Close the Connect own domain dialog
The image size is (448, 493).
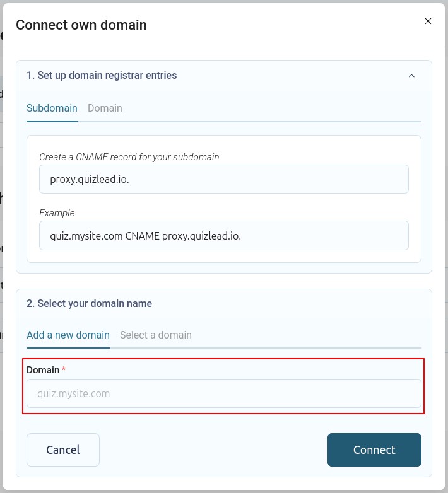428,21
